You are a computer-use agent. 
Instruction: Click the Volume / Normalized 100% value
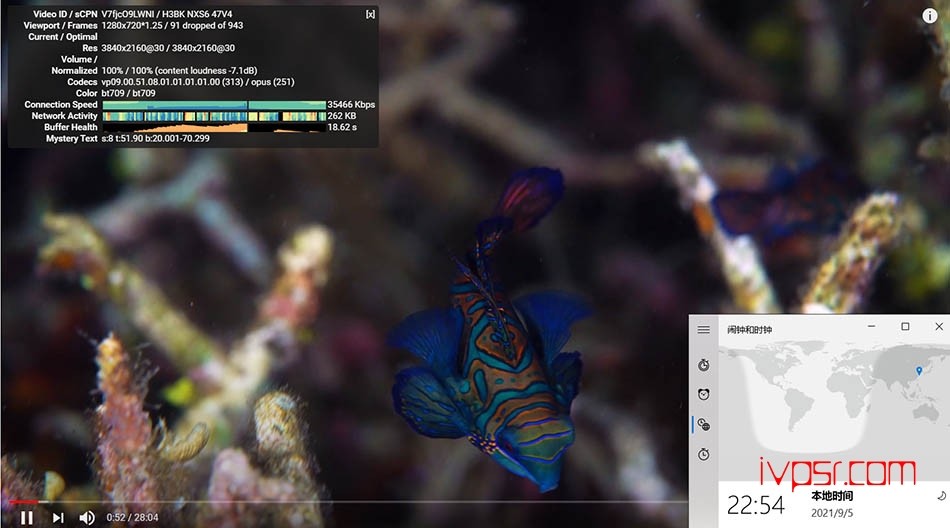(179, 70)
